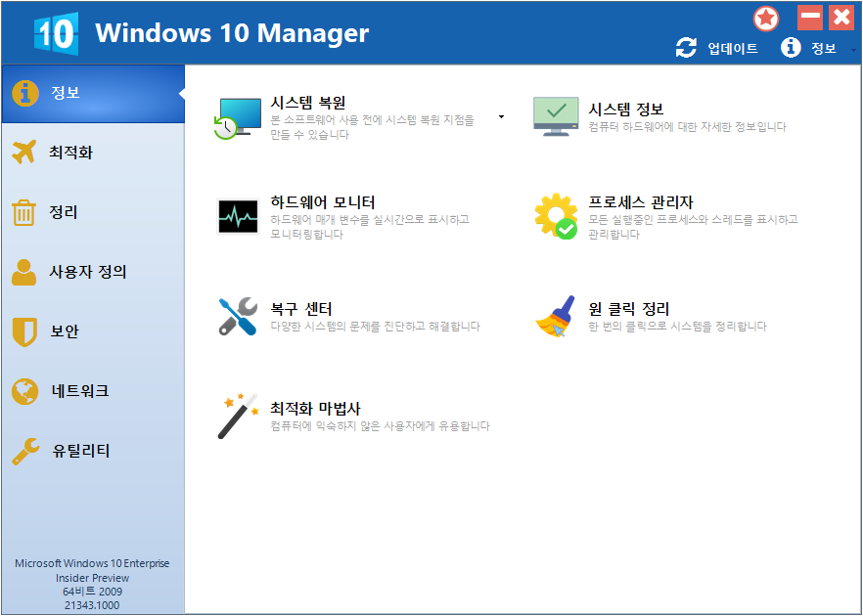Click the 시스템 복원 monitor icon
The width and height of the screenshot is (863, 616).
pos(237,119)
